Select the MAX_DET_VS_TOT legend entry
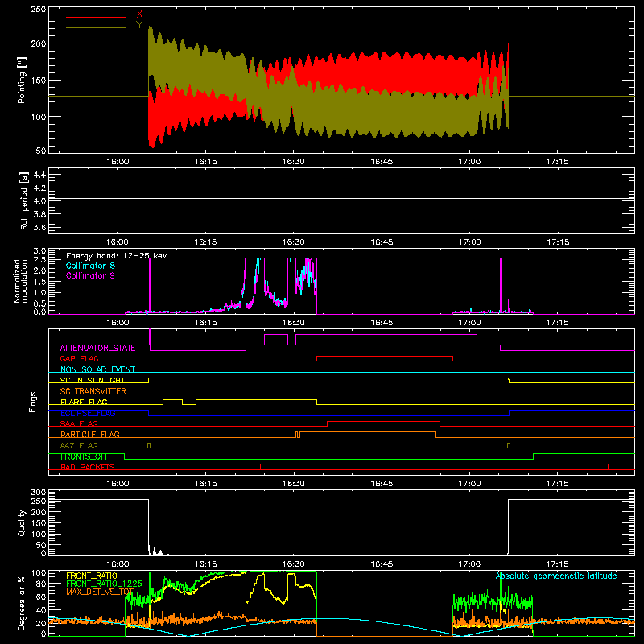Image resolution: width=644 pixels, height=644 pixels. coord(100,592)
